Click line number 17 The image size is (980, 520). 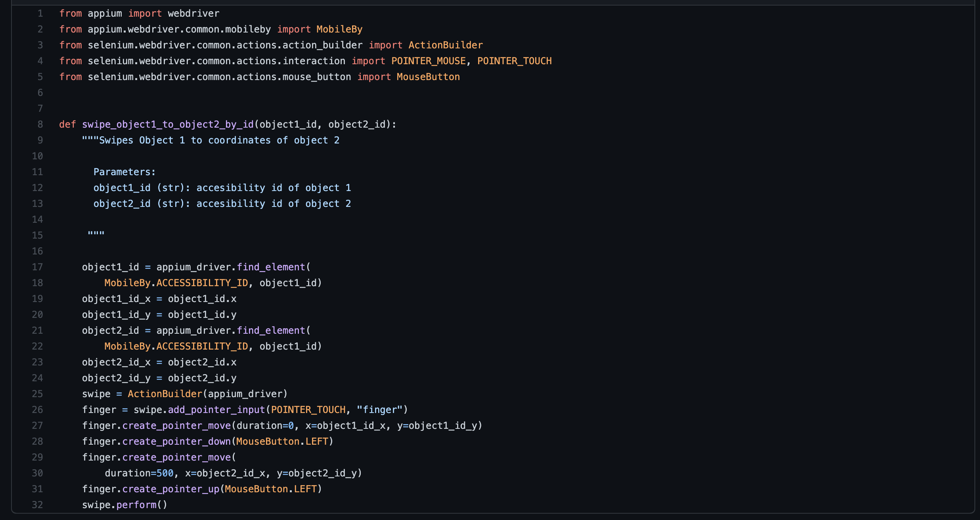tap(38, 267)
